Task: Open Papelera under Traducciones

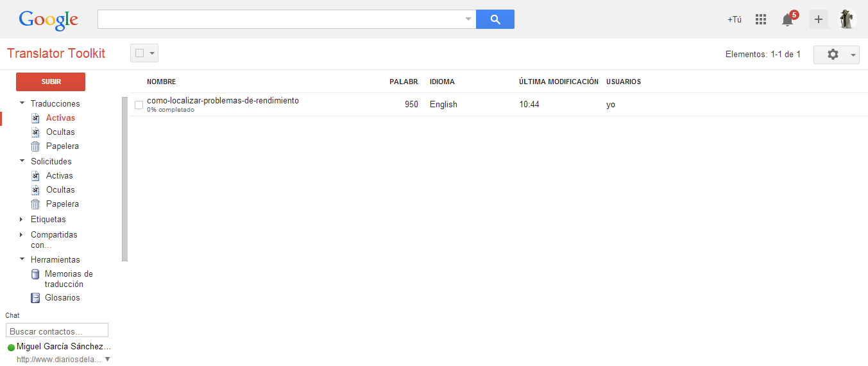Action: (x=62, y=146)
